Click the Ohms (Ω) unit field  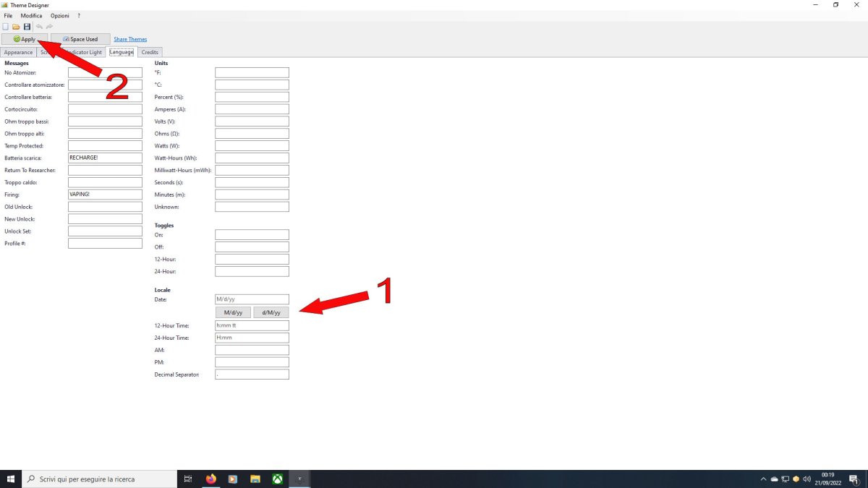coord(252,134)
